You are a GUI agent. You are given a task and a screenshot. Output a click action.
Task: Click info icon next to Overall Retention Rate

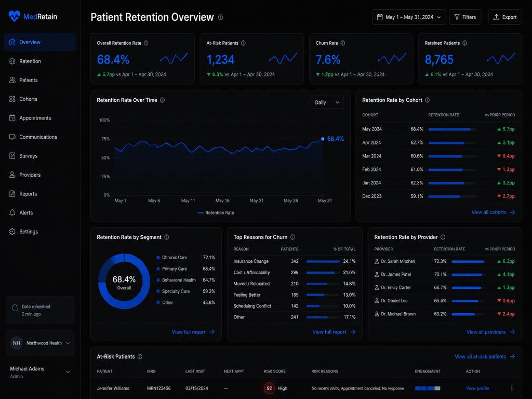click(146, 43)
